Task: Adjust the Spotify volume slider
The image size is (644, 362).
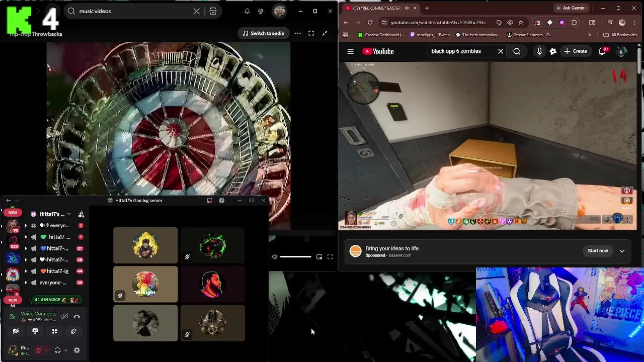Action: click(x=296, y=257)
